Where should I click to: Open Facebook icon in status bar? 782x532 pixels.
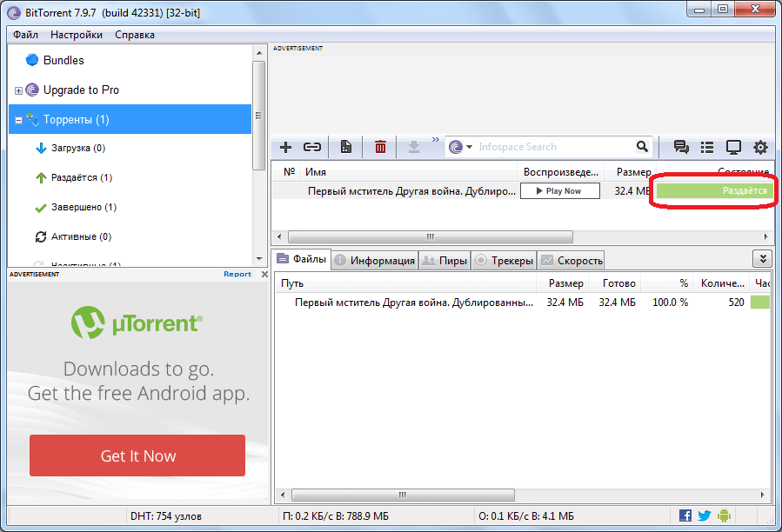point(685,515)
